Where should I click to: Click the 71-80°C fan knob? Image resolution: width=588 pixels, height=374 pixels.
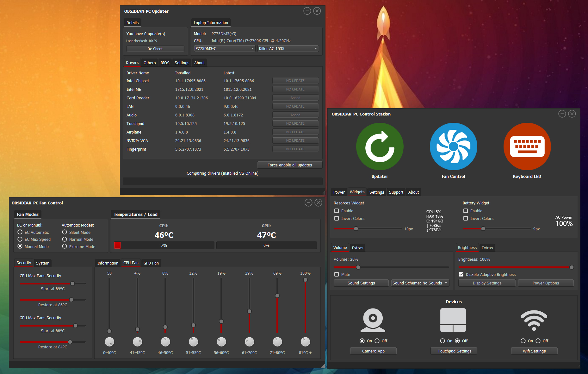[277, 342]
